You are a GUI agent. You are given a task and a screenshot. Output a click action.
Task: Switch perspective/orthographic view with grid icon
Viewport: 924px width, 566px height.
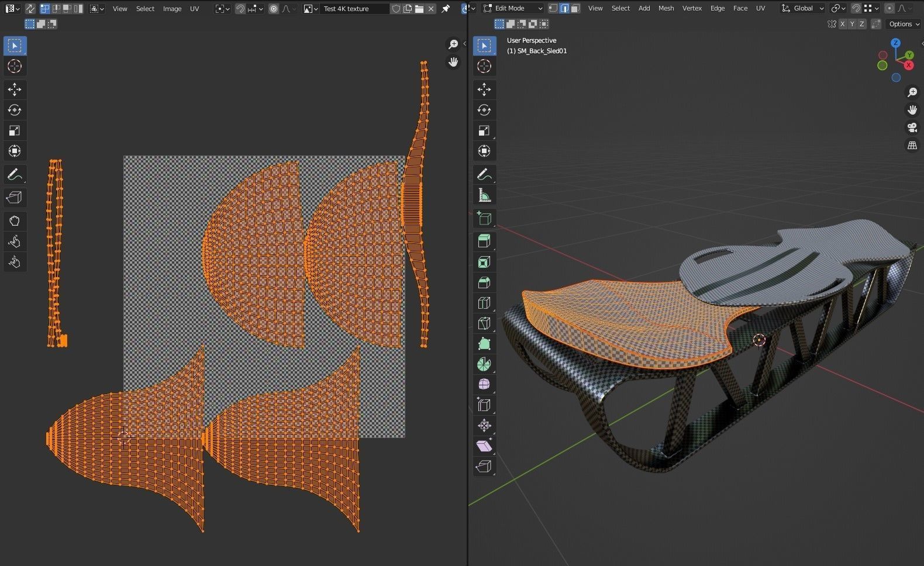(912, 145)
